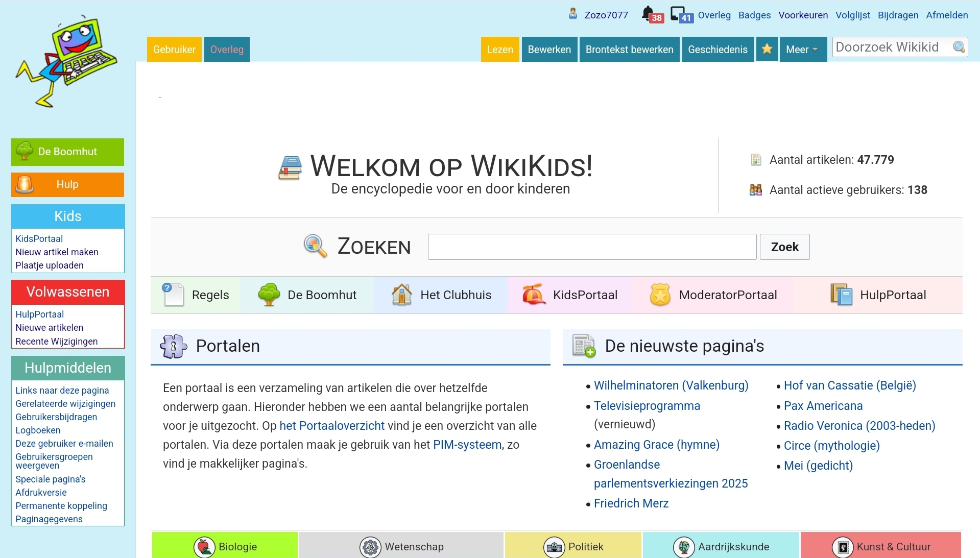
Task: Click the Afmelden link
Action: (x=947, y=15)
